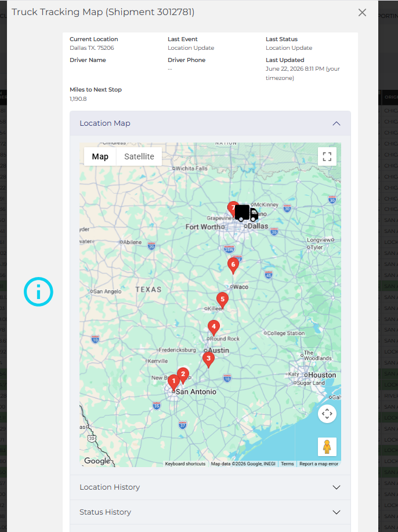Click the College Station label on the map
398x532 pixels.
285,333
